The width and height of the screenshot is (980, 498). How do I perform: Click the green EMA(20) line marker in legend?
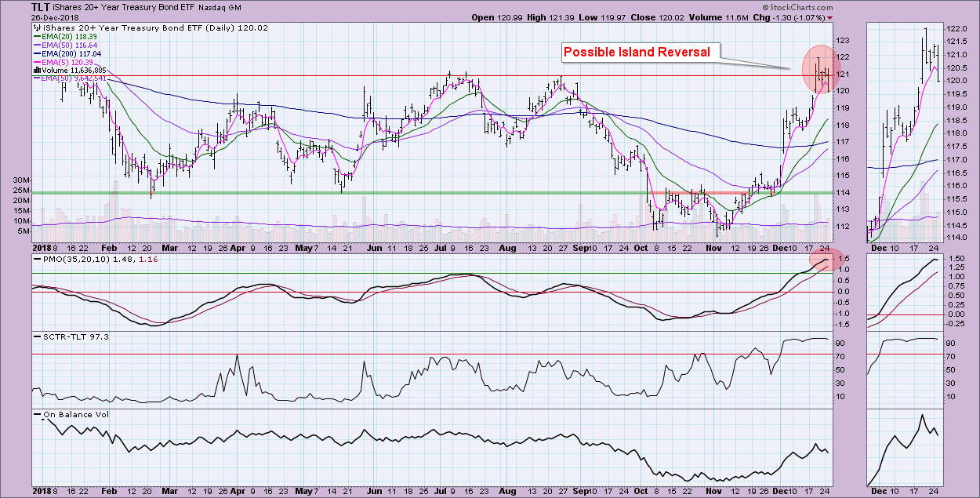pyautogui.click(x=36, y=37)
